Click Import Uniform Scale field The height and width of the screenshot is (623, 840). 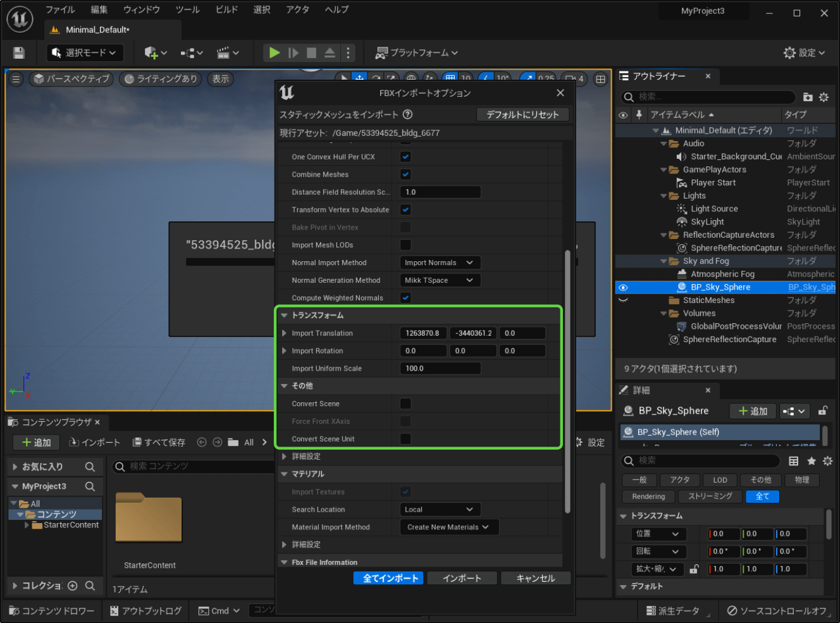pos(440,368)
